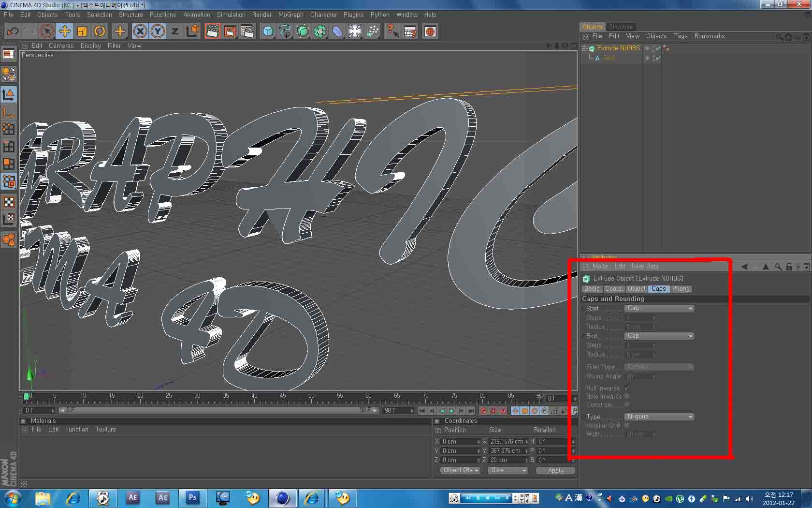The height and width of the screenshot is (508, 812).
Task: Open the Array modeling objects icon
Action: click(x=320, y=31)
